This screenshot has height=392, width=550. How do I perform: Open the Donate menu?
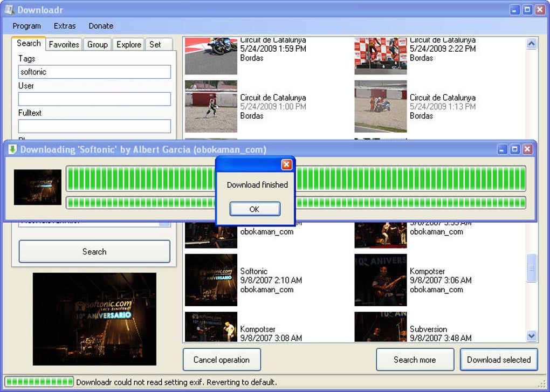(x=101, y=26)
